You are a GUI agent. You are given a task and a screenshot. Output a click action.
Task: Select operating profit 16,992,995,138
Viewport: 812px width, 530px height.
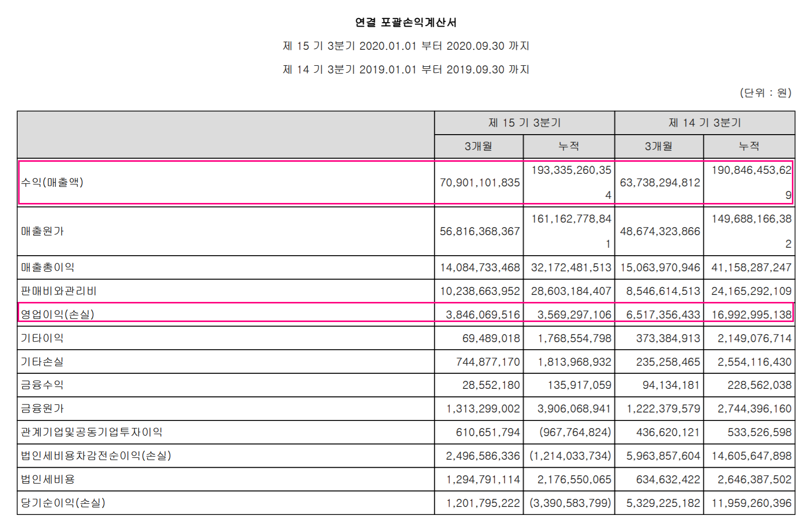tap(751, 314)
